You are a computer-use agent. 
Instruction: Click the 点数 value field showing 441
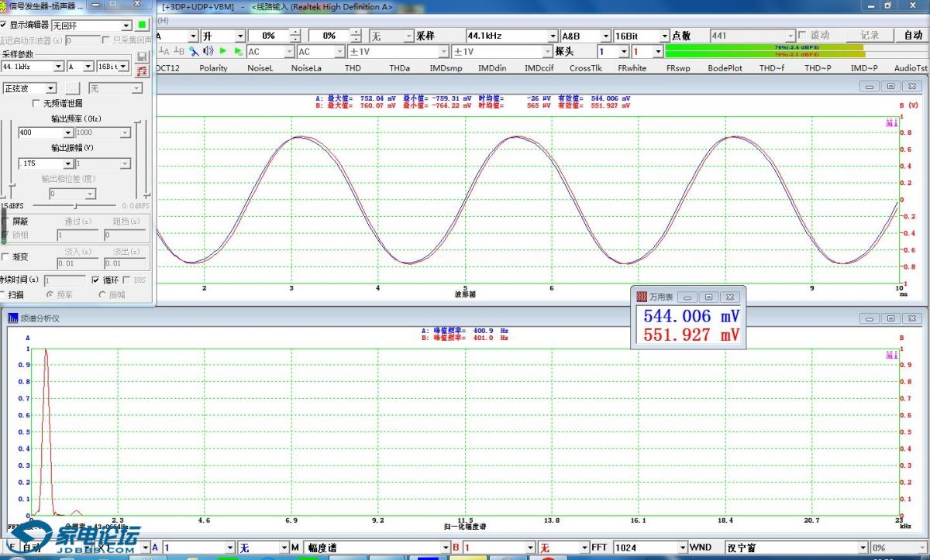(x=752, y=36)
